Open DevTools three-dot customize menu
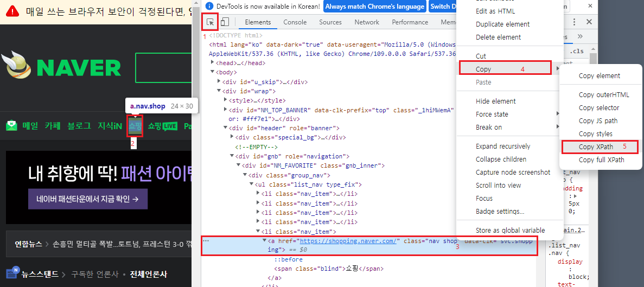The image size is (644, 287). (x=574, y=22)
